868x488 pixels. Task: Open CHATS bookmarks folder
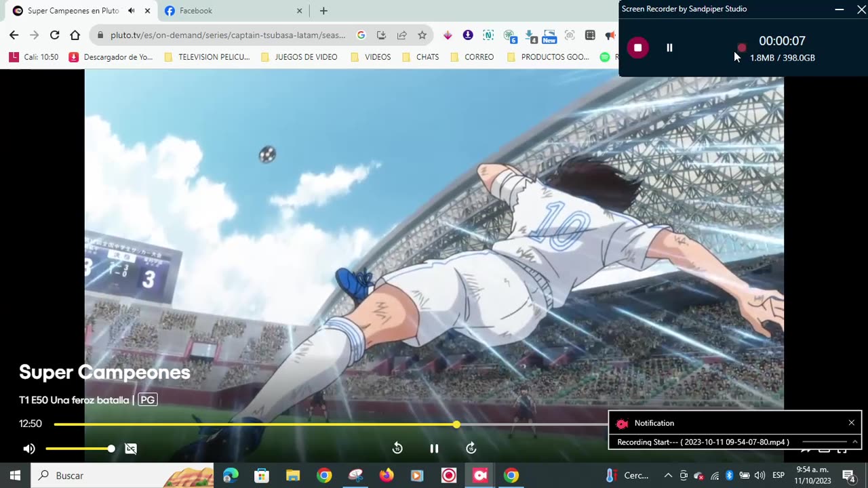pos(420,57)
